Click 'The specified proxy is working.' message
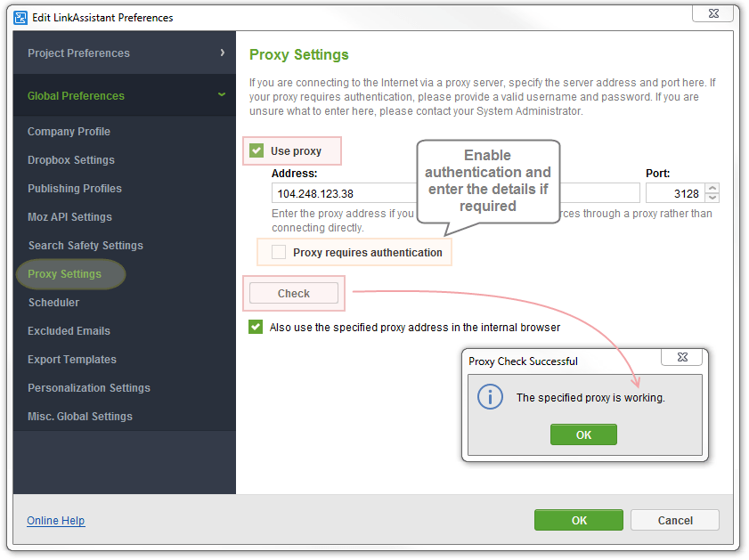This screenshot has height=560, width=749. pos(590,398)
